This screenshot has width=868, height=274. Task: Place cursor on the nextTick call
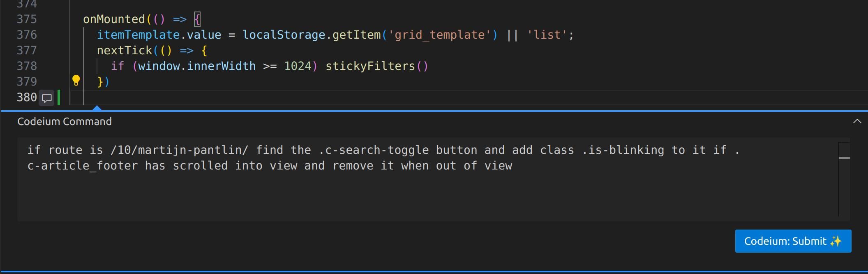pyautogui.click(x=125, y=51)
